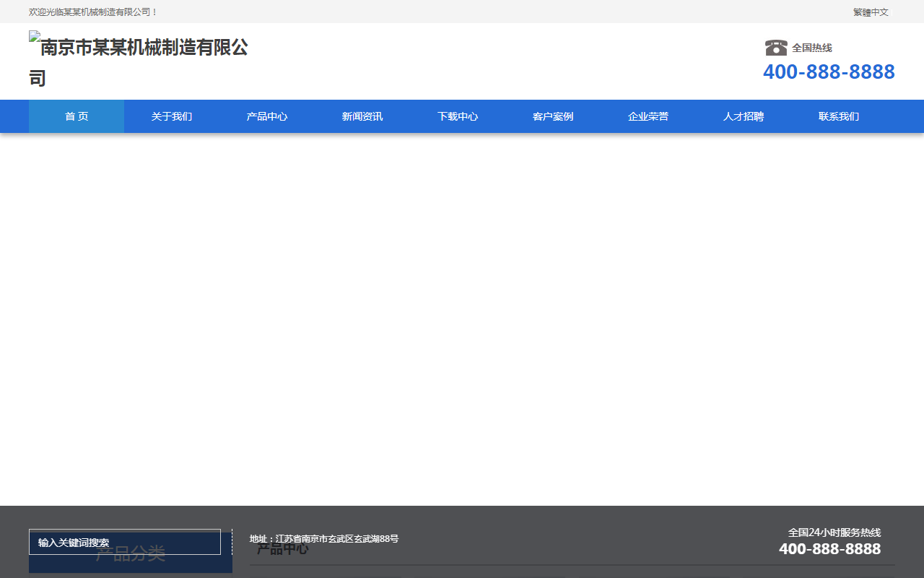Screen dimensions: 924x578
Task: Open 联系我们 page
Action: [839, 116]
